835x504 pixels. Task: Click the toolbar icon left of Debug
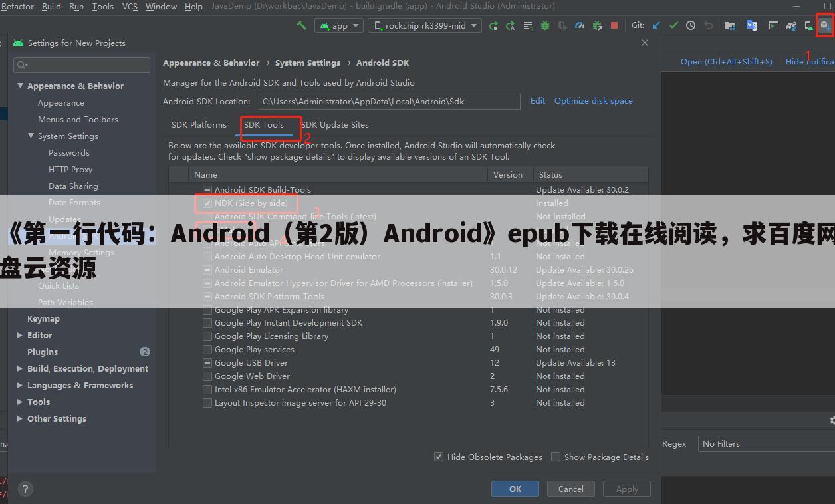(x=528, y=26)
